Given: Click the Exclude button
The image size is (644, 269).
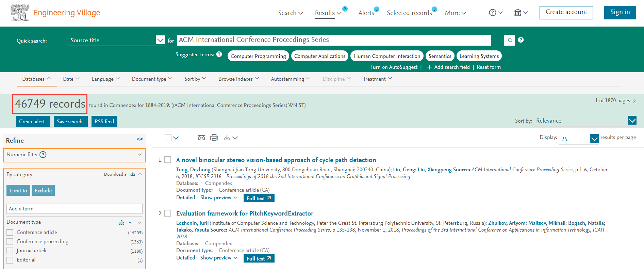Looking at the screenshot, I should [43, 190].
